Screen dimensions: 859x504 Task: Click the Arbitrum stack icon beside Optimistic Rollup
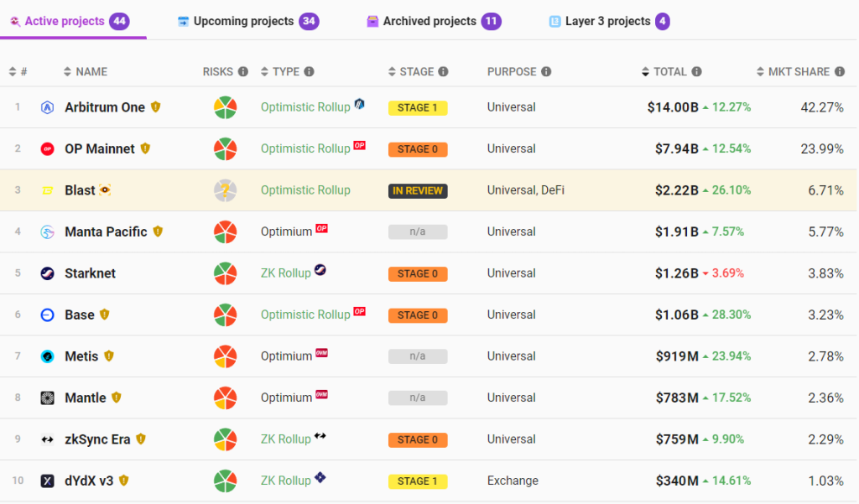359,103
